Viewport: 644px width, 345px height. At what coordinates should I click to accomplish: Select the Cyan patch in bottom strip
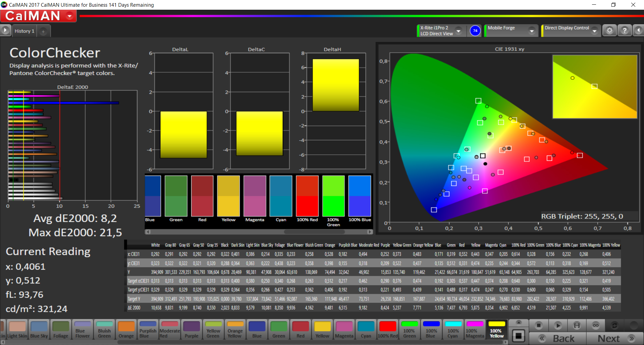366,330
